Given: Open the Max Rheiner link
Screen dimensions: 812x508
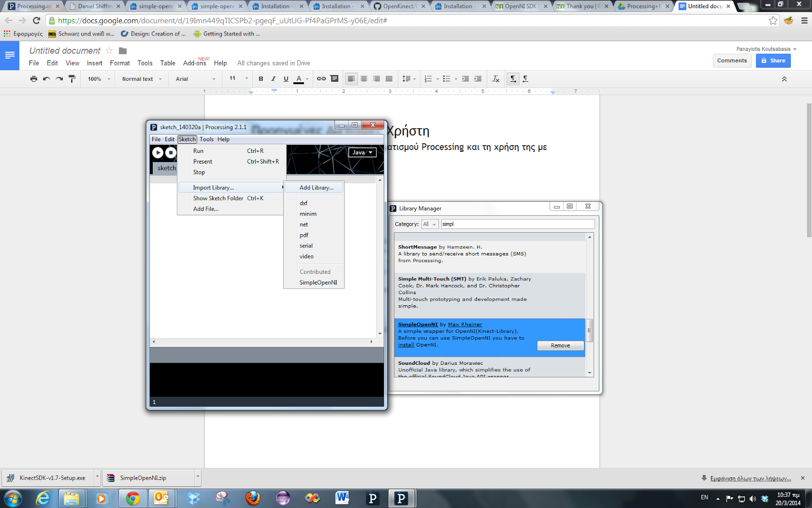Looking at the screenshot, I should pyautogui.click(x=465, y=324).
